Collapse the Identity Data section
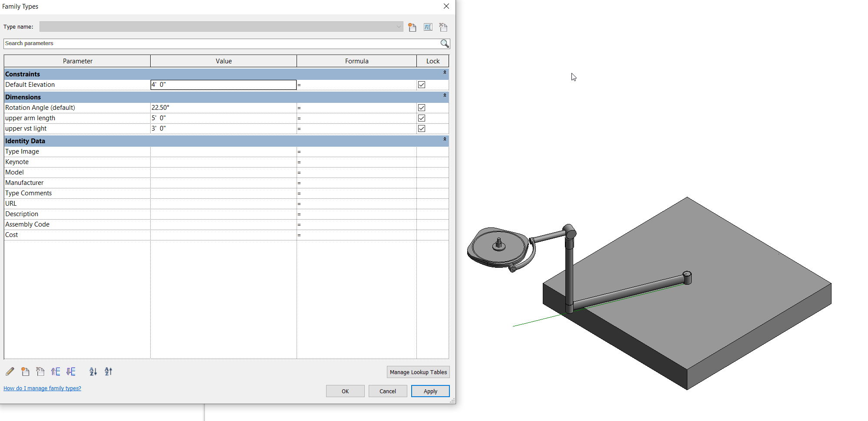Viewport: 868px width, 421px height. 444,139
